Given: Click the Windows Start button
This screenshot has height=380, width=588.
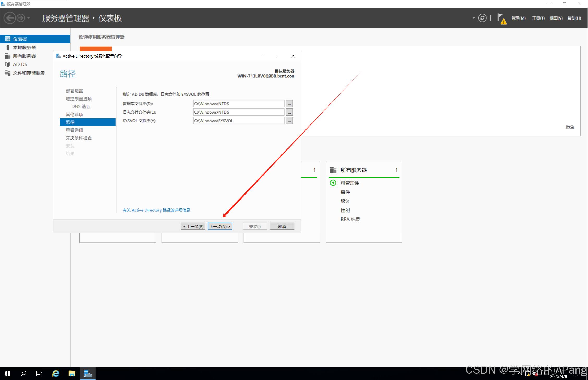Looking at the screenshot, I should click(8, 373).
